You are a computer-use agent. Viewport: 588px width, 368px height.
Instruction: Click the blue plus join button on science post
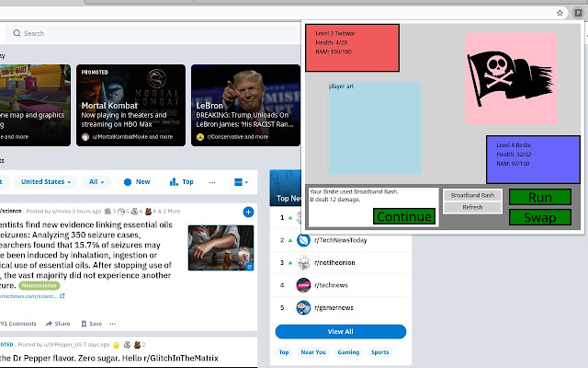coord(248,212)
